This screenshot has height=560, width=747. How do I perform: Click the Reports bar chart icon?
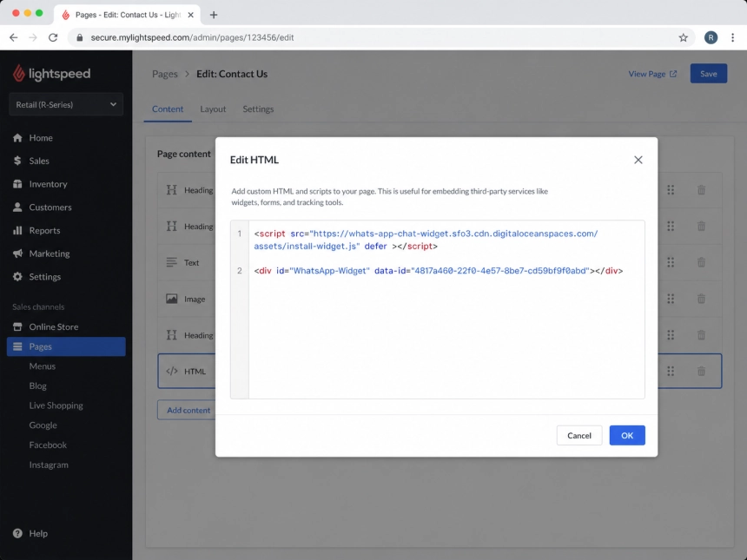tap(17, 230)
